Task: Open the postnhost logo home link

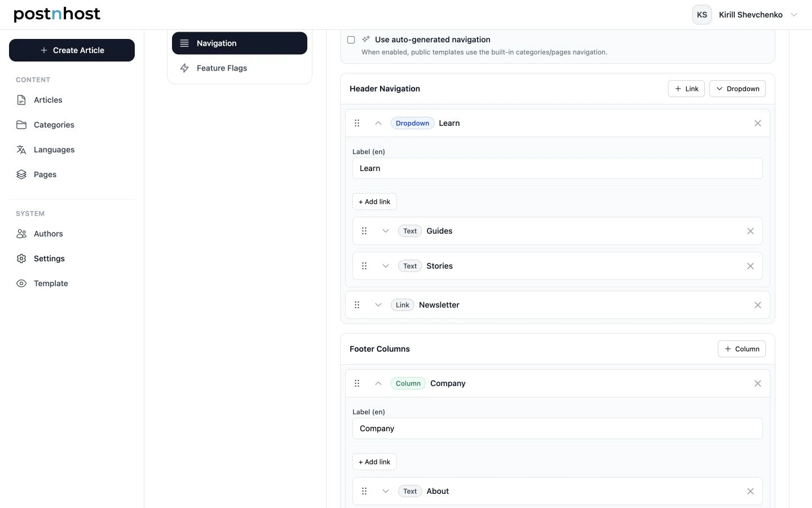Action: (x=57, y=14)
